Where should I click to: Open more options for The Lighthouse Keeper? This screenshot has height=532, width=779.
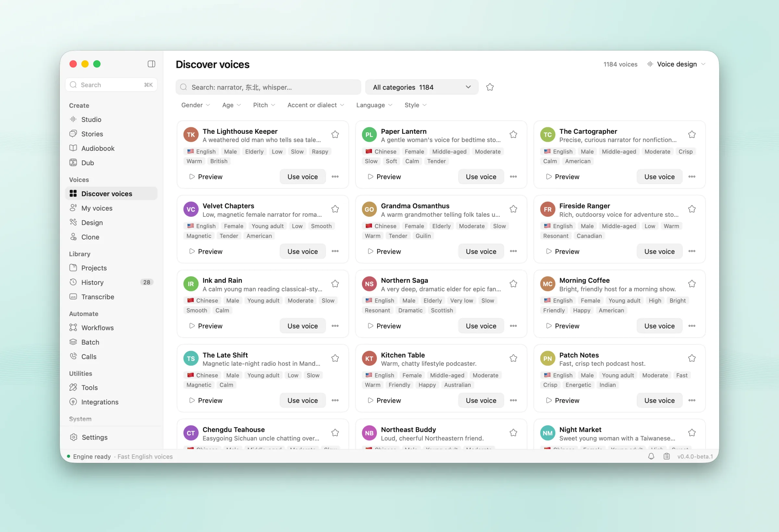(x=335, y=177)
